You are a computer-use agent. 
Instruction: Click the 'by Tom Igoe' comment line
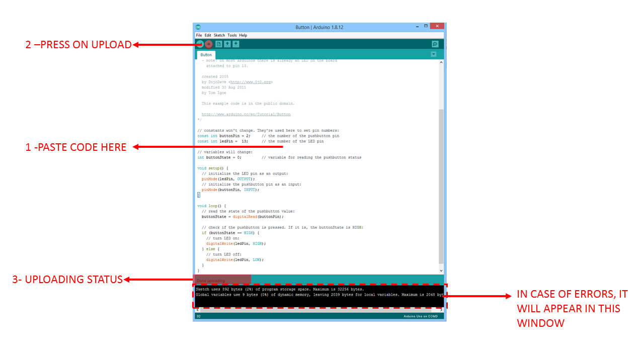(214, 93)
